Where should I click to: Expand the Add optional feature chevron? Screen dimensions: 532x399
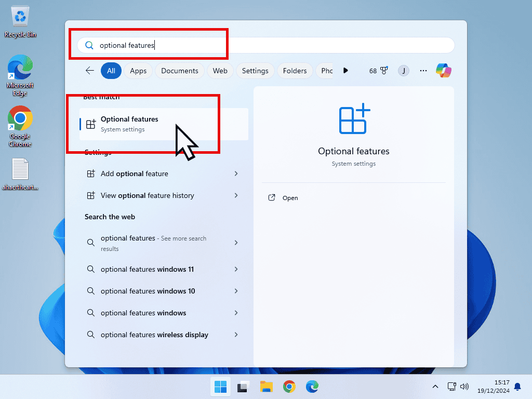tap(236, 174)
